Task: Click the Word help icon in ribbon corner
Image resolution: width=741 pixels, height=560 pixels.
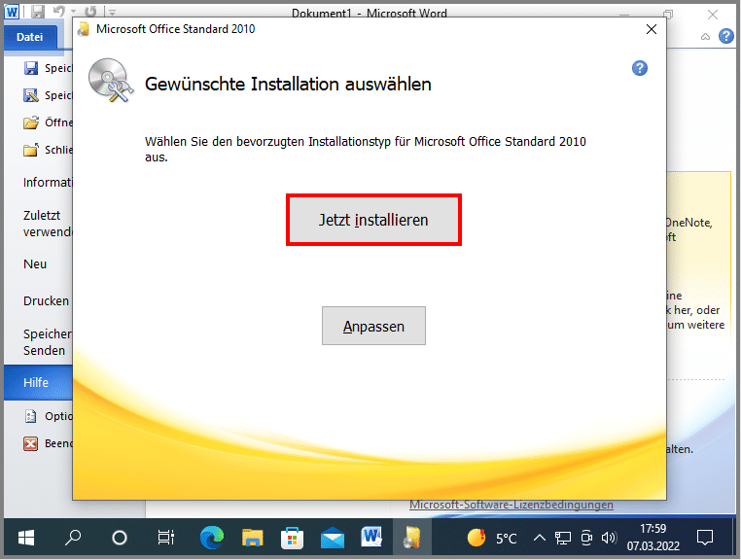Action: [x=725, y=36]
